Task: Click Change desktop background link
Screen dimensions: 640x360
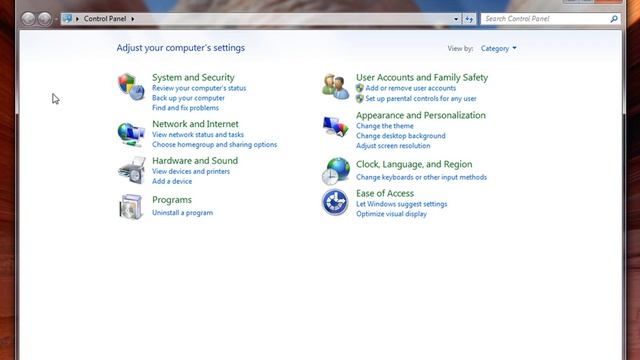Action: point(400,136)
